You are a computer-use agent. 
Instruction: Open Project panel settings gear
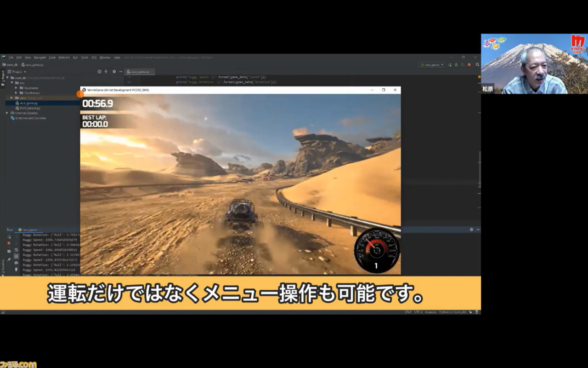(x=114, y=72)
